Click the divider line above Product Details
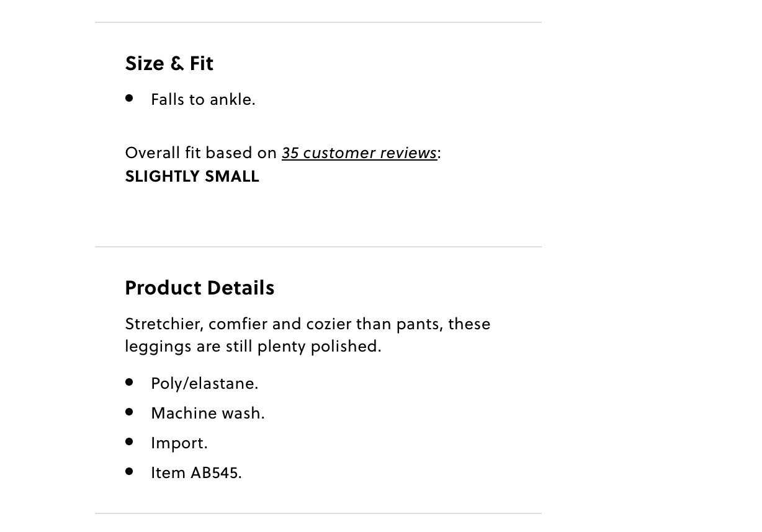Image resolution: width=762 pixels, height=532 pixels. coord(318,247)
